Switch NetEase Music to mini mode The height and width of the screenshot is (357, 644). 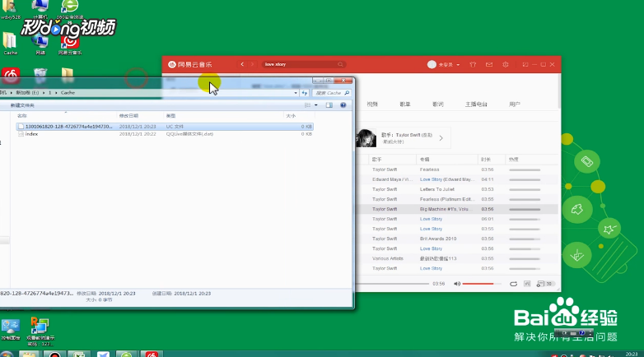[525, 64]
